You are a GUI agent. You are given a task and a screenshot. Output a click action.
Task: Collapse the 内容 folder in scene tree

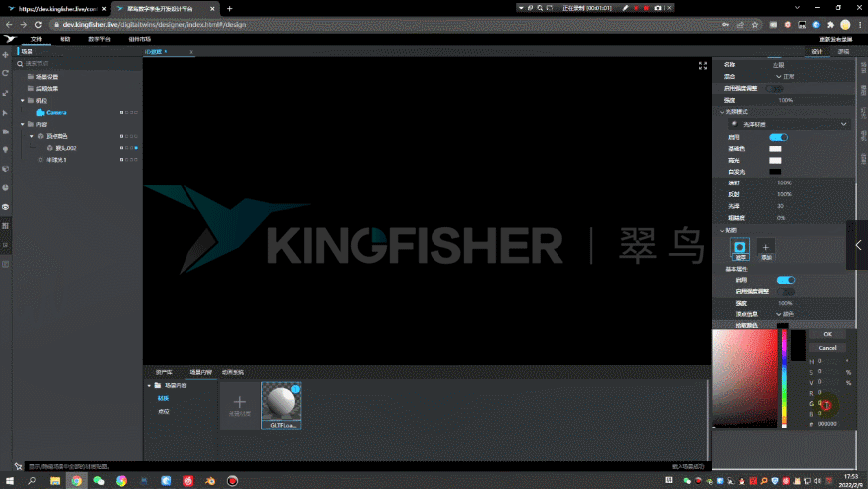[x=23, y=124]
